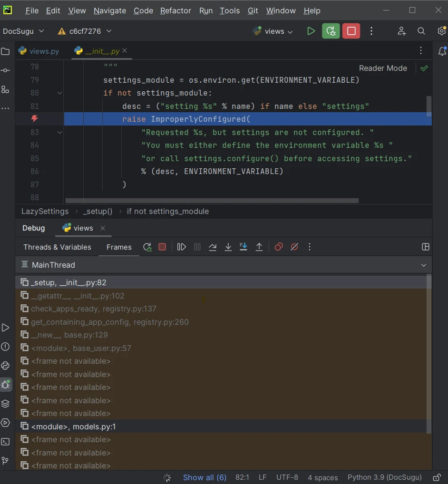Open the Python Console tool window
This screenshot has height=484, width=448.
coord(6,366)
